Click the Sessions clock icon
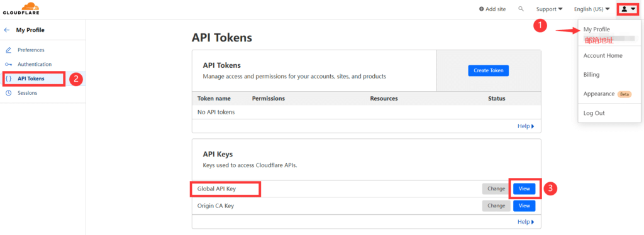Image resolution: width=644 pixels, height=235 pixels. tap(8, 93)
